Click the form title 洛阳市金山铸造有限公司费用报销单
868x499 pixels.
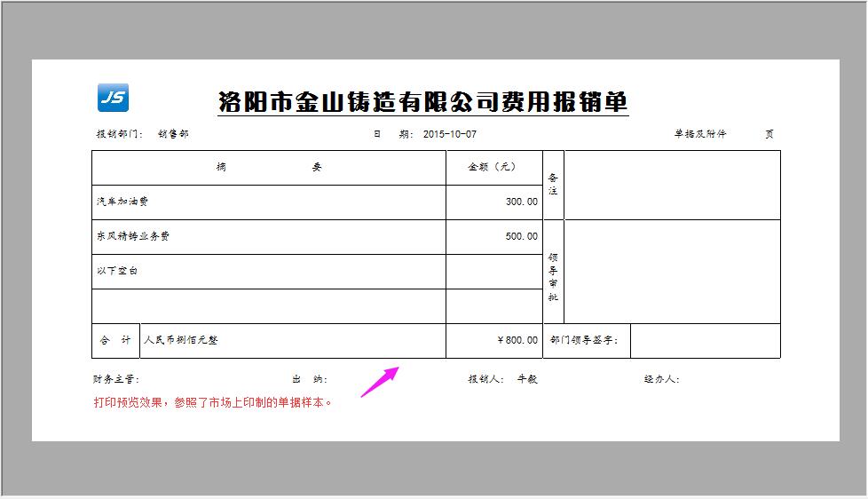(x=423, y=101)
